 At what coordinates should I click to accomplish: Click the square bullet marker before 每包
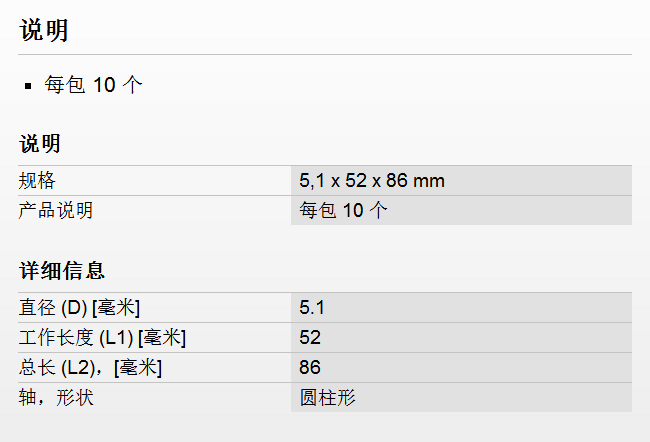(28, 86)
